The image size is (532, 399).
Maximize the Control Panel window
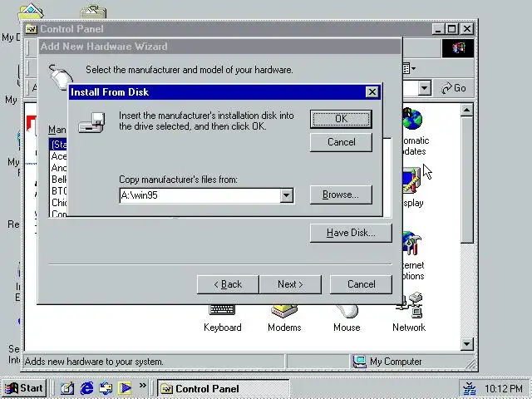pos(451,29)
